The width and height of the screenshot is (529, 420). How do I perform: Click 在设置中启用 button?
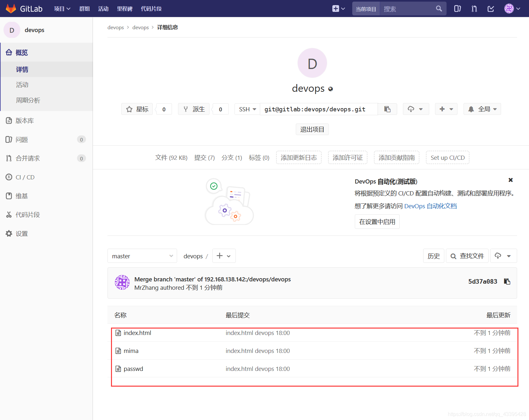point(377,222)
